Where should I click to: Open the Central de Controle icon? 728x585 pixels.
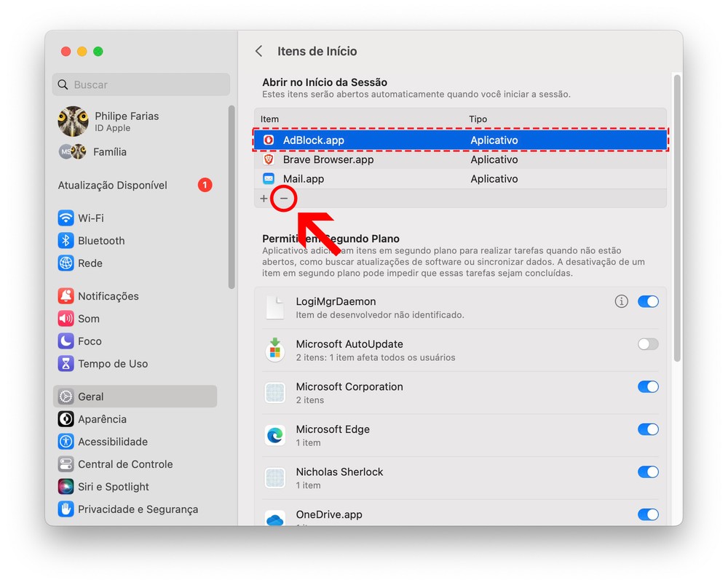(x=66, y=464)
